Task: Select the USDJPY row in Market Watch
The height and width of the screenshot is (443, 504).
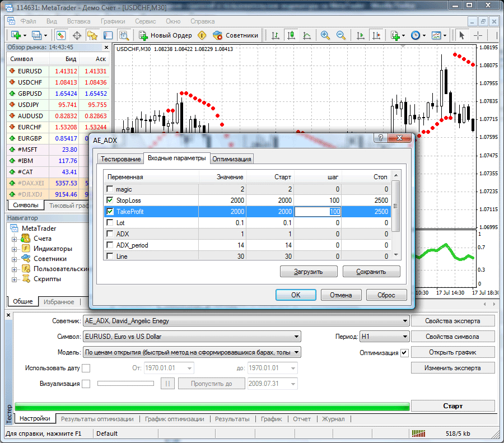Action: click(x=58, y=105)
